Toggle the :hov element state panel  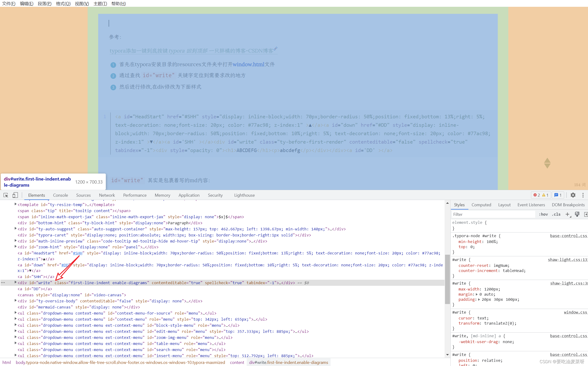tap(543, 214)
